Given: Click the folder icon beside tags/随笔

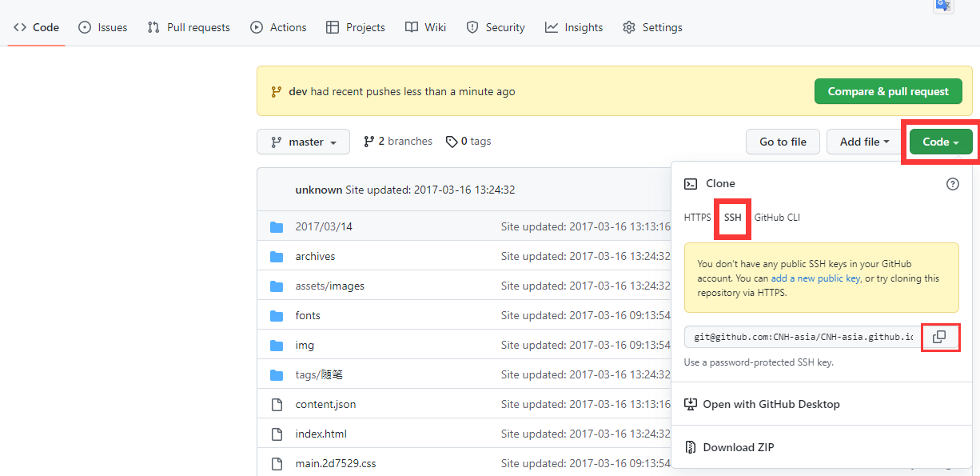Looking at the screenshot, I should click(x=277, y=375).
